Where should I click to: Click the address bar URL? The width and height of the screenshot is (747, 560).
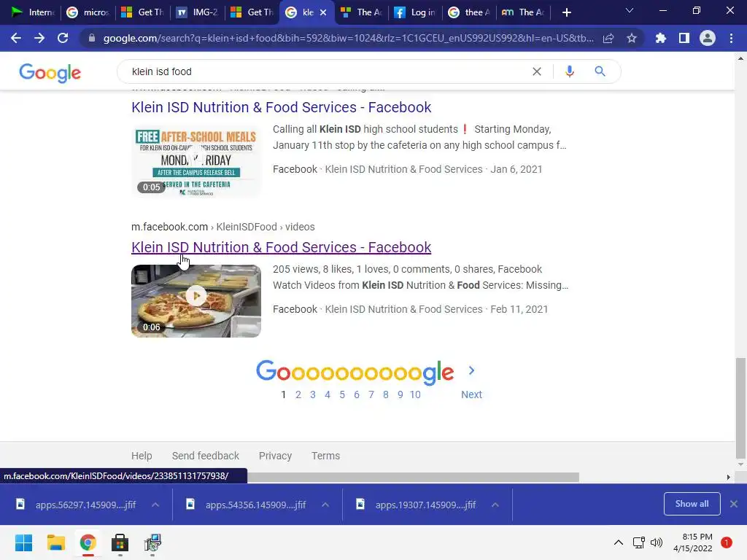(348, 38)
